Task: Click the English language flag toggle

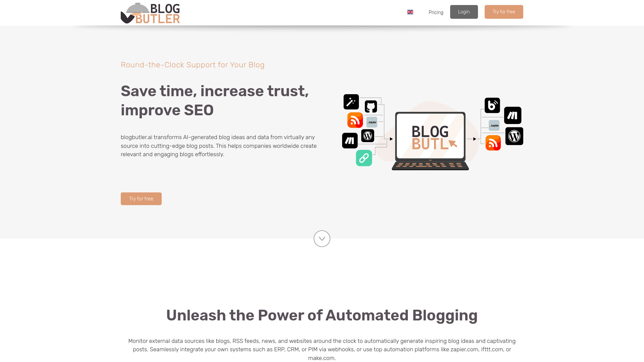Action: (410, 12)
